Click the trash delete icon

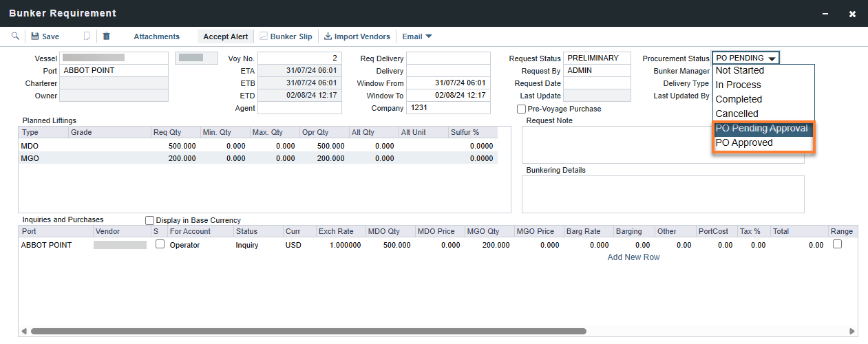point(107,36)
